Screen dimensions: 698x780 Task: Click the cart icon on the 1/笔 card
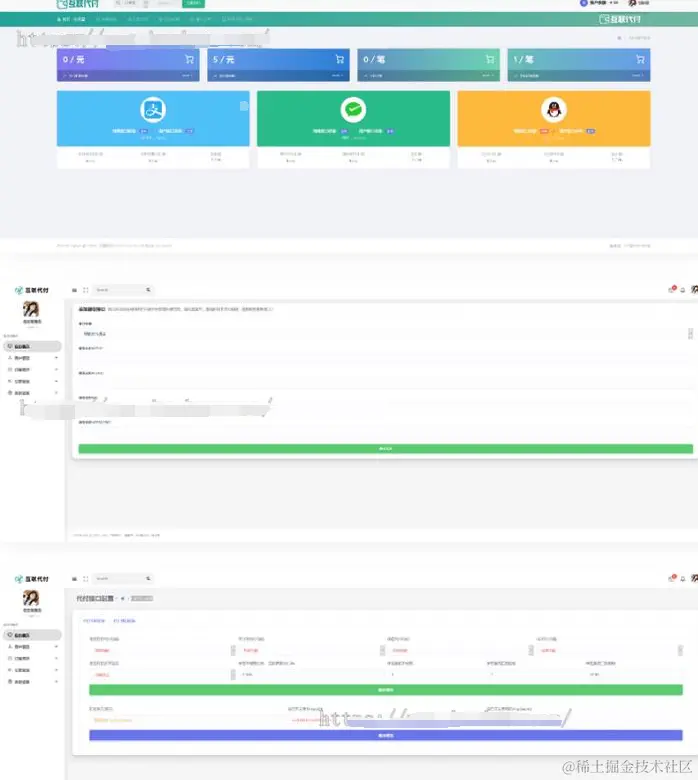click(640, 60)
